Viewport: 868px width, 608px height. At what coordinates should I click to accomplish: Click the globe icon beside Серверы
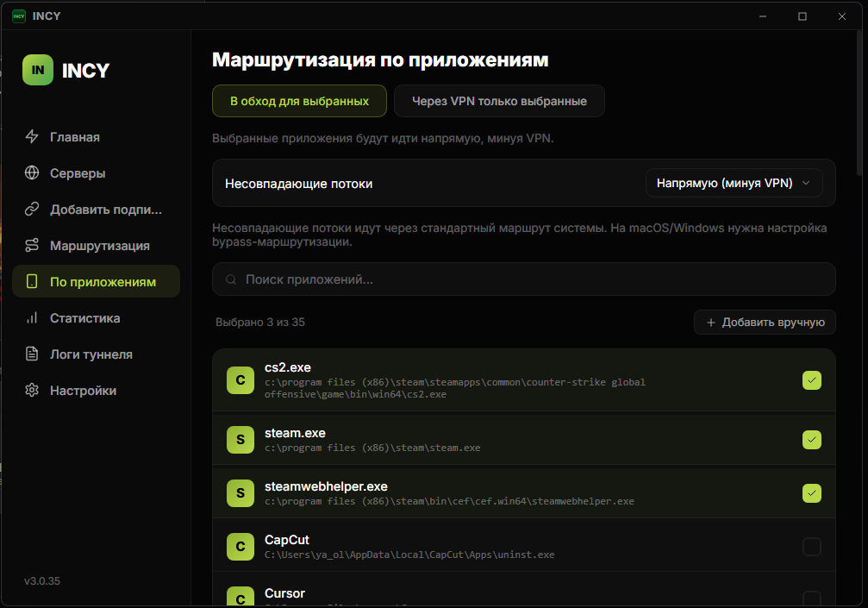click(32, 172)
